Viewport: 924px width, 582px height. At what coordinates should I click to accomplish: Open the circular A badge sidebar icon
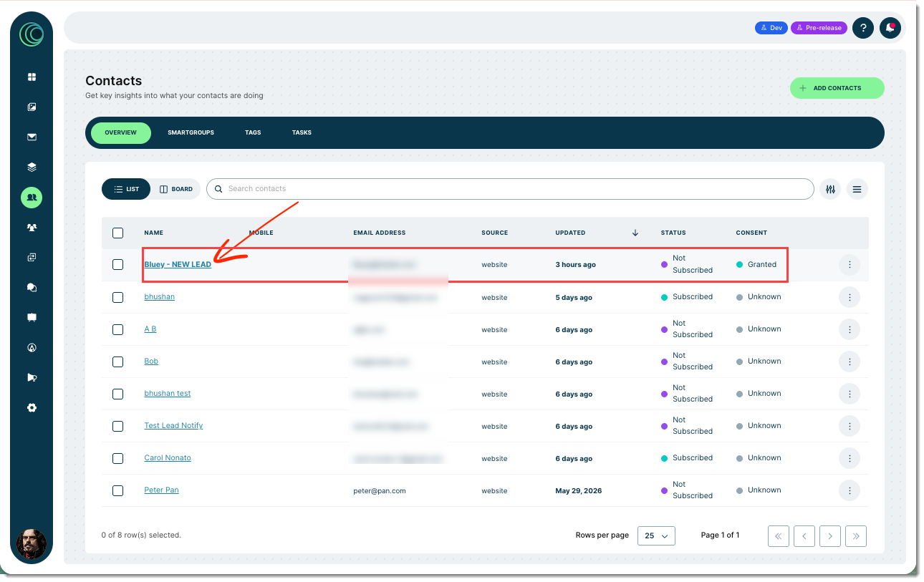(x=32, y=348)
